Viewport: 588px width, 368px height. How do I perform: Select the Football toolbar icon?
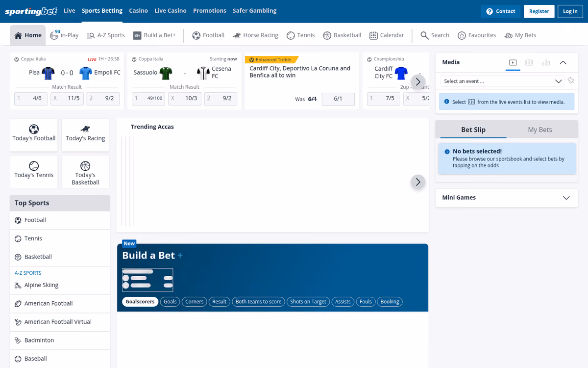click(x=196, y=35)
